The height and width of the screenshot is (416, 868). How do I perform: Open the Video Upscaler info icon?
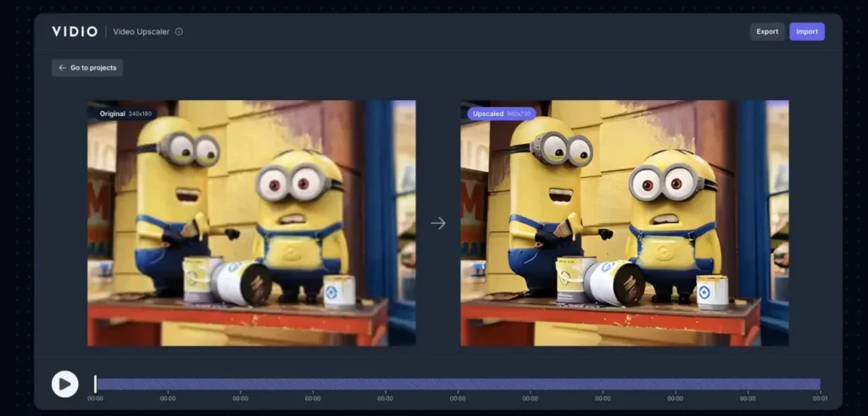[179, 31]
